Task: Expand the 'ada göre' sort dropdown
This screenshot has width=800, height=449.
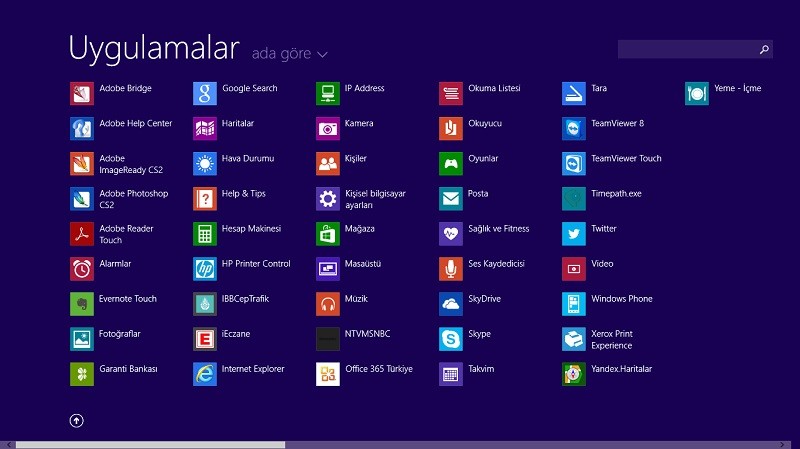Action: 289,54
